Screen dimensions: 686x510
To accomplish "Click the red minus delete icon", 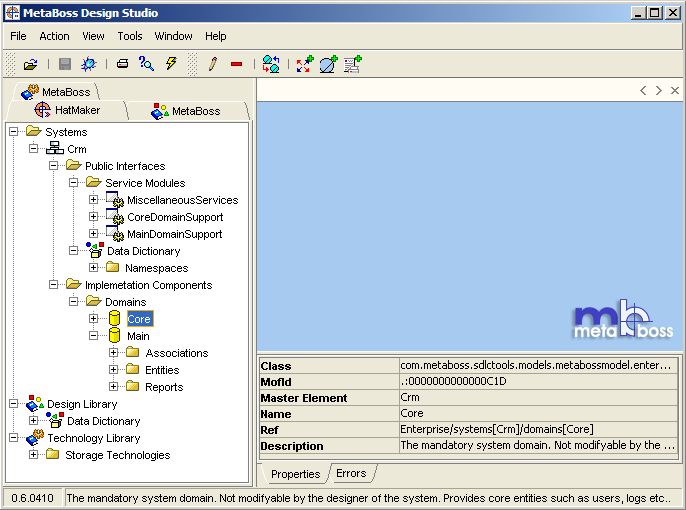I will tap(236, 64).
